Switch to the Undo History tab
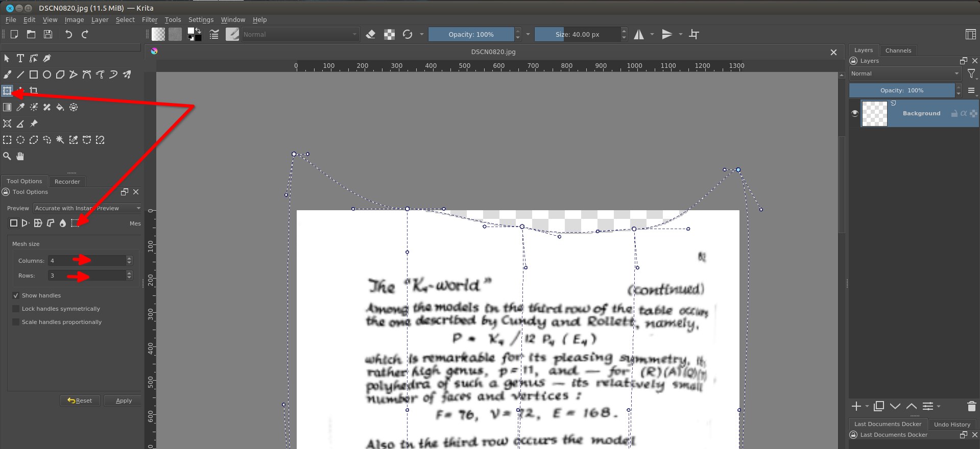Screen dimensions: 980x449 click(952, 424)
